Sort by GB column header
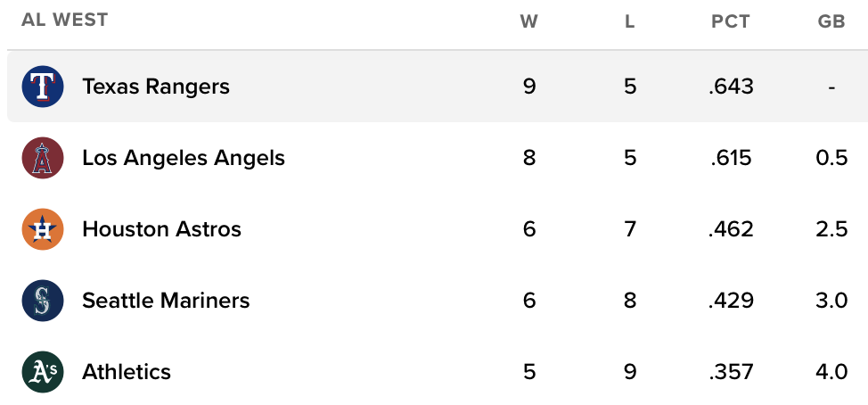Screen dimensions: 868x405 831,22
